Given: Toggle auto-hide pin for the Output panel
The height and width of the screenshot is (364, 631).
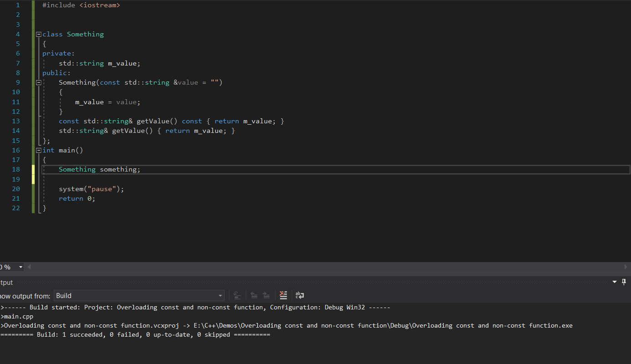Looking at the screenshot, I should click(x=624, y=282).
